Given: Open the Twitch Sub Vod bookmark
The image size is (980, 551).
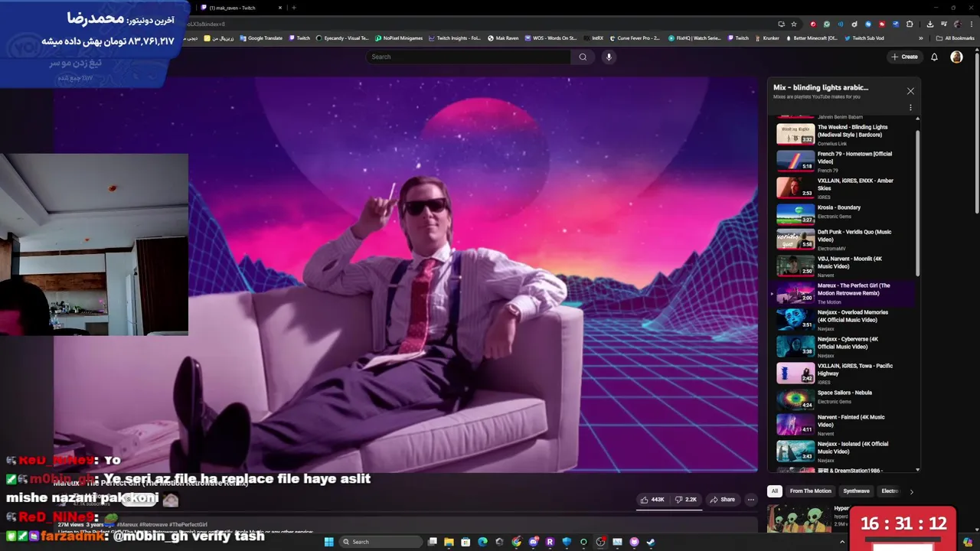Looking at the screenshot, I should point(864,38).
